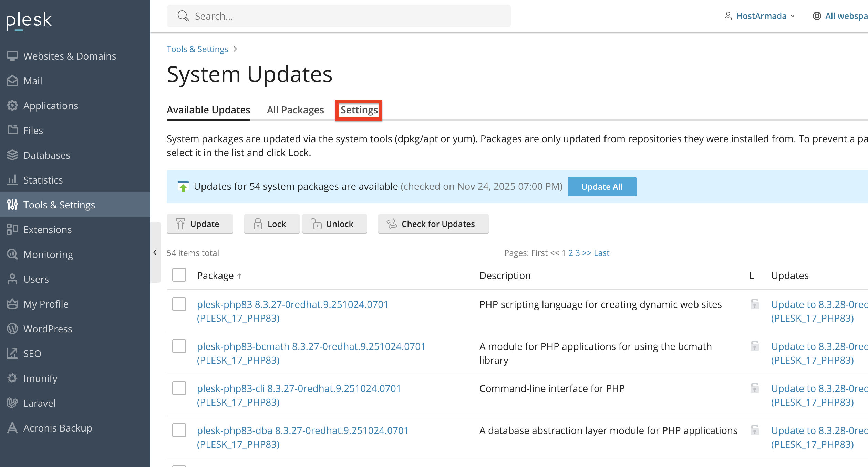Click the Applications gear icon

pos(12,105)
